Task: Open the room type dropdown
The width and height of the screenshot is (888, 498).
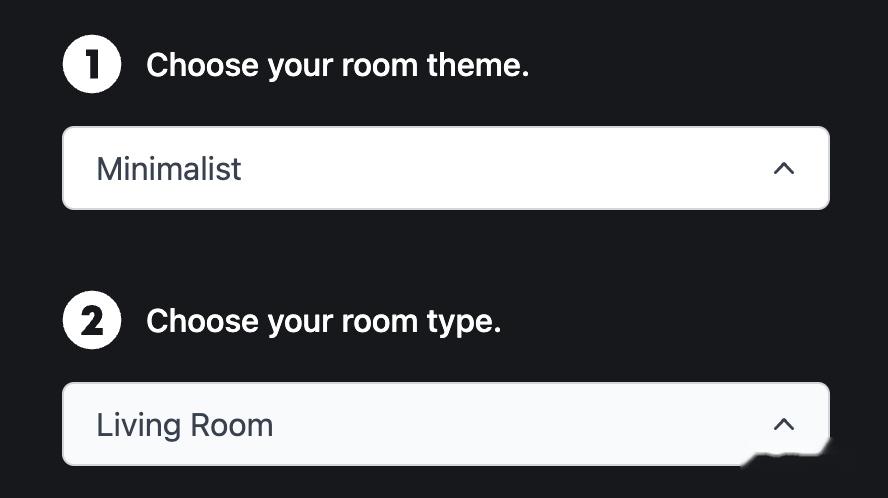Action: point(445,424)
